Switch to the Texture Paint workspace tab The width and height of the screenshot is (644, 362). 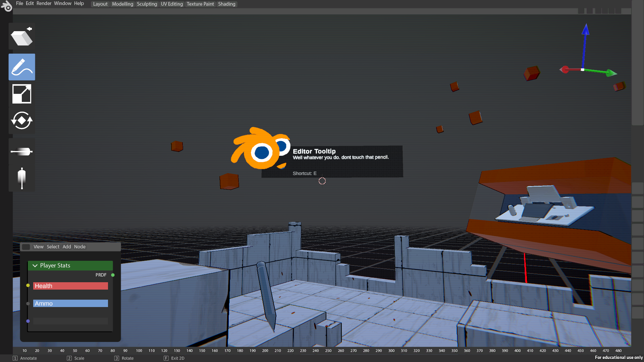click(x=200, y=4)
